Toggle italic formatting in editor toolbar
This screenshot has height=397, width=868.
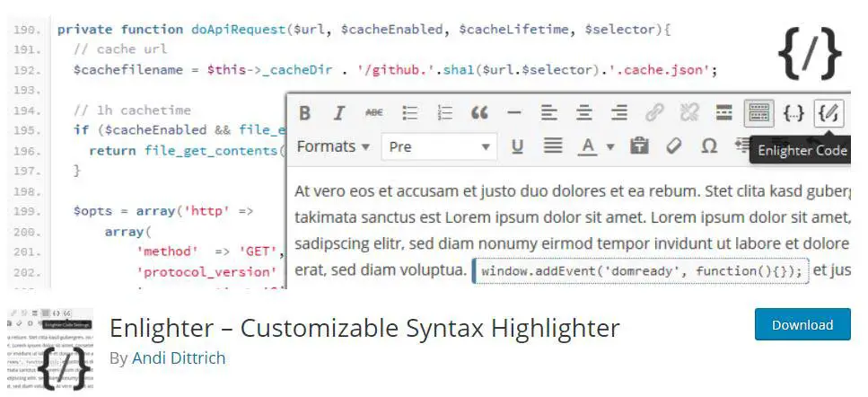(x=338, y=113)
